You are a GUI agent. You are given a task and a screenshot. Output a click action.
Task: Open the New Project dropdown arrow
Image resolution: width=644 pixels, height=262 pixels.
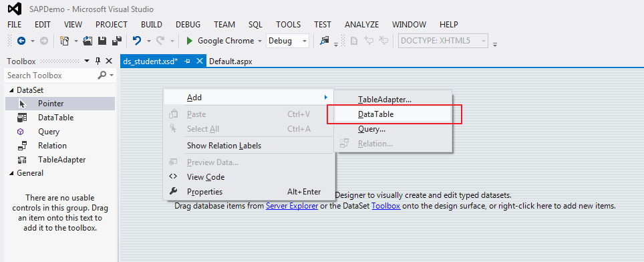coord(76,41)
